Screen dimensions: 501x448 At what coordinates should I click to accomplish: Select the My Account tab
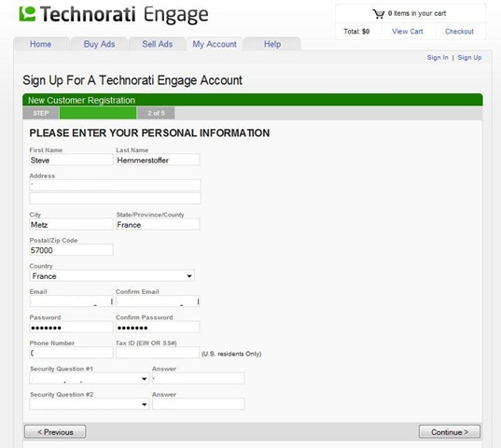pyautogui.click(x=215, y=44)
